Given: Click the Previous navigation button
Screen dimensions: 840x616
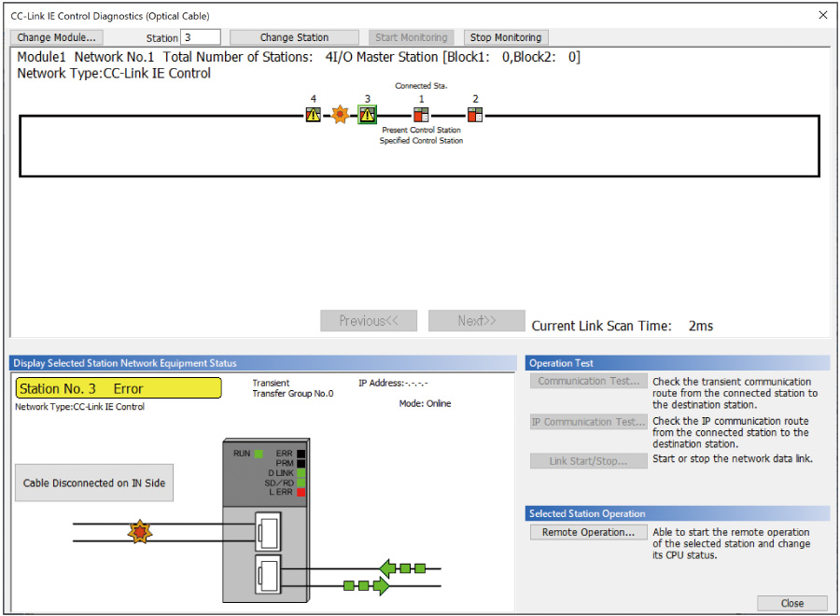Looking at the screenshot, I should [x=369, y=320].
